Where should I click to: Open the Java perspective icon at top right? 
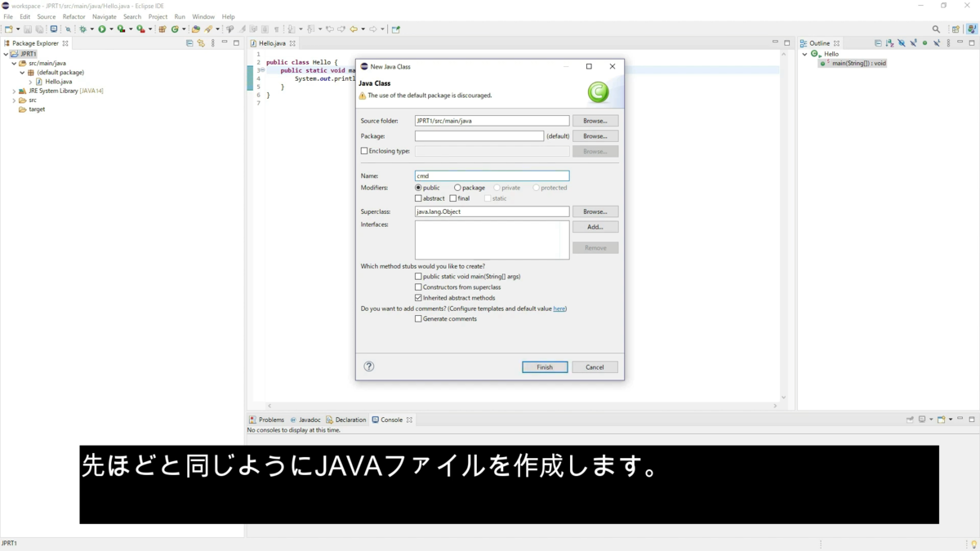(x=970, y=29)
